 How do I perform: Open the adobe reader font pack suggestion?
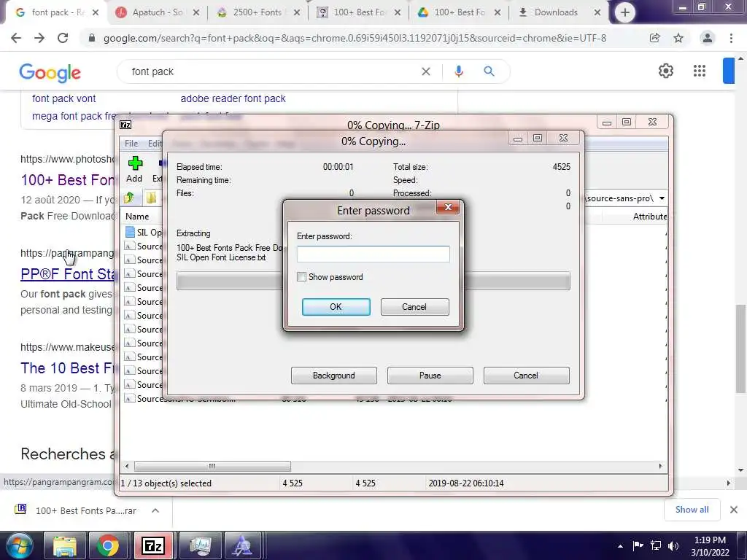click(233, 98)
